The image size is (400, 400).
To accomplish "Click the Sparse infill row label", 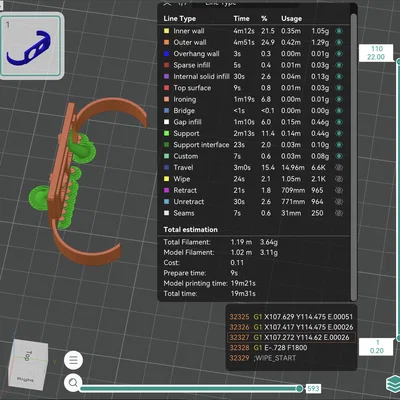I will (192, 65).
